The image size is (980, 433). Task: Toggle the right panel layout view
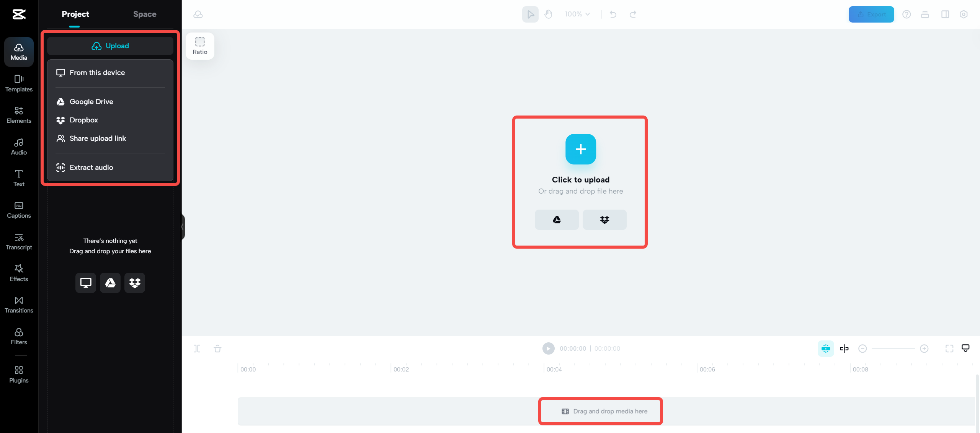945,14
